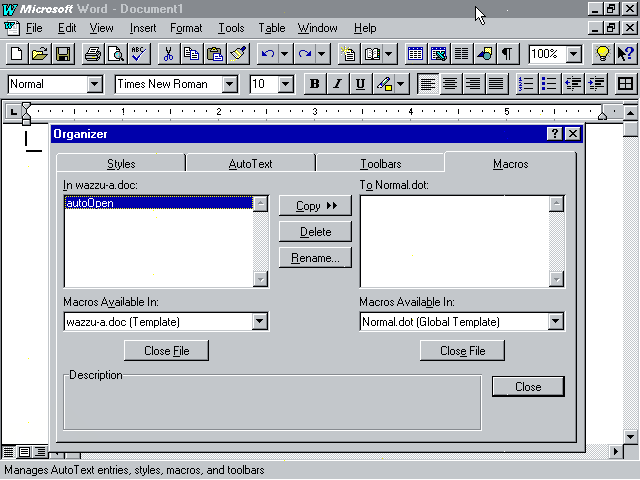The image size is (640, 480).
Task: Click the Insert Excel Worksheet icon
Action: click(x=439, y=54)
